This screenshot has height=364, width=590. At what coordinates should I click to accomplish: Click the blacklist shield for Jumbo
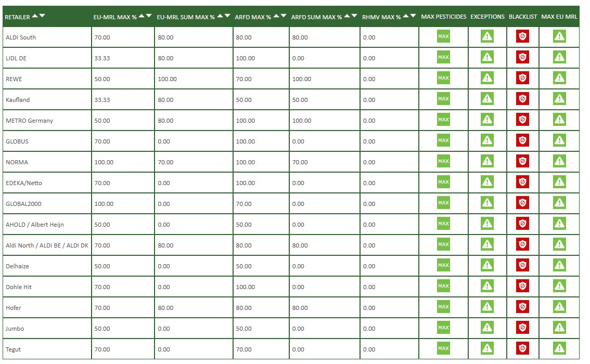click(x=523, y=328)
